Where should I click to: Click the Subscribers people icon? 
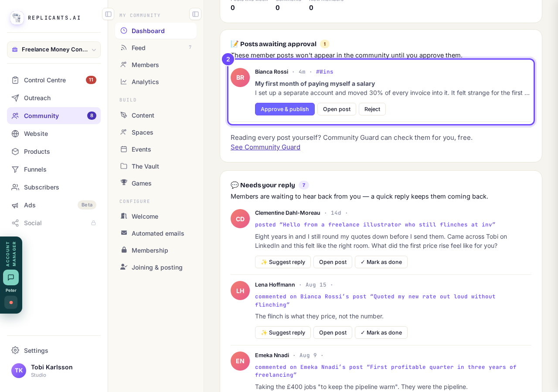[x=15, y=187]
